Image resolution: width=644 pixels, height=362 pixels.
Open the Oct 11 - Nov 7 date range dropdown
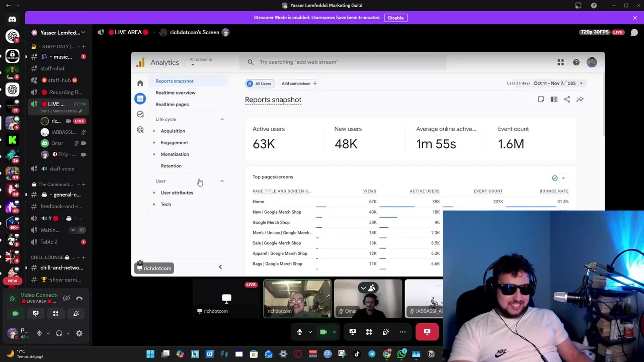click(558, 83)
